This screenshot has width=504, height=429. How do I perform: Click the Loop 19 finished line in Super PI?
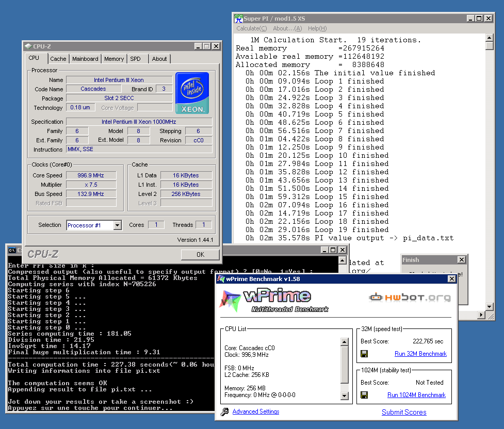317,230
